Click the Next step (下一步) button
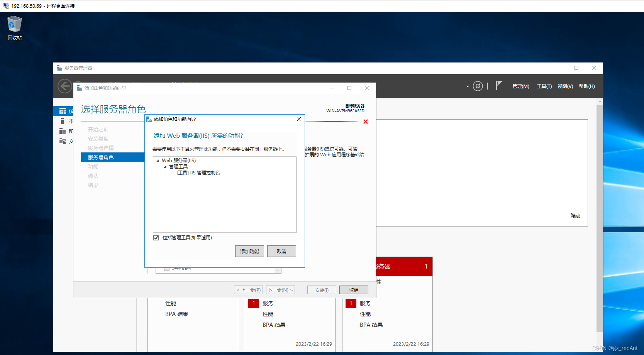The height and width of the screenshot is (355, 644). click(x=280, y=290)
